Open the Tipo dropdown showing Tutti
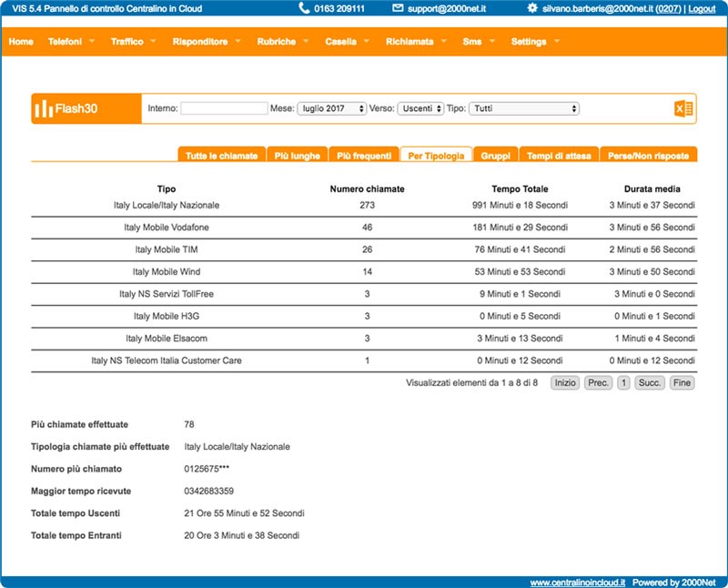 coord(524,108)
